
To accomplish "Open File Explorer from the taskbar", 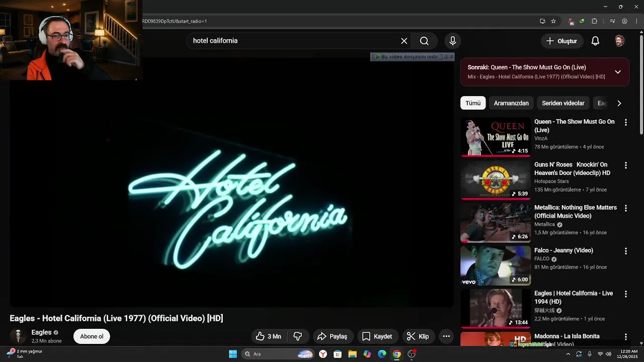I will click(x=352, y=354).
